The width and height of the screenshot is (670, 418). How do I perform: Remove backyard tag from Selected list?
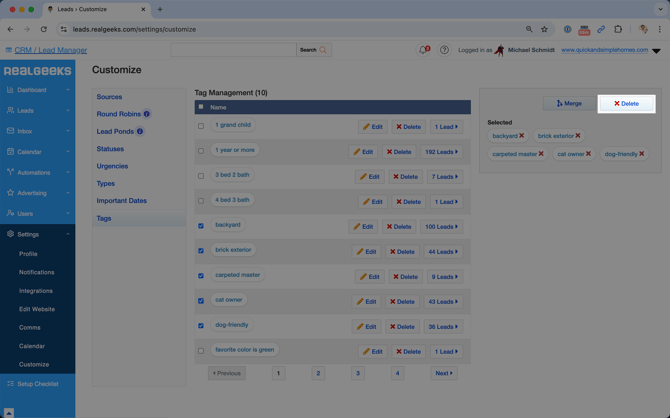(x=522, y=136)
